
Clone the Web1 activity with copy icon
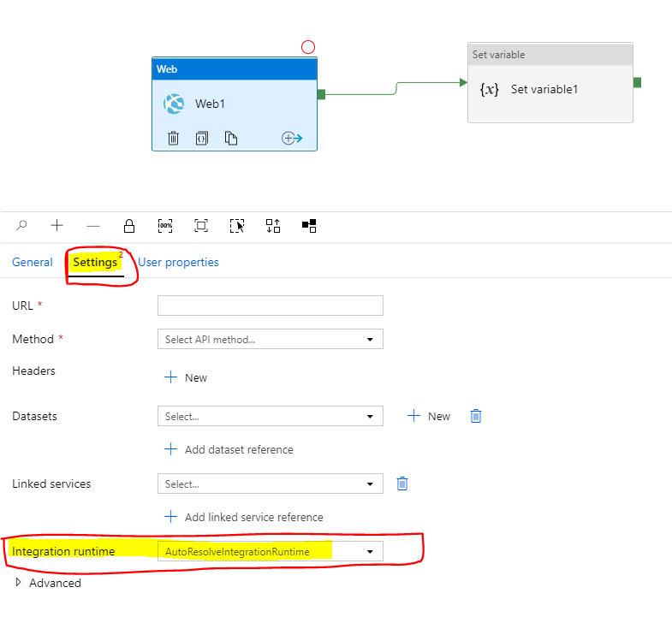(231, 138)
